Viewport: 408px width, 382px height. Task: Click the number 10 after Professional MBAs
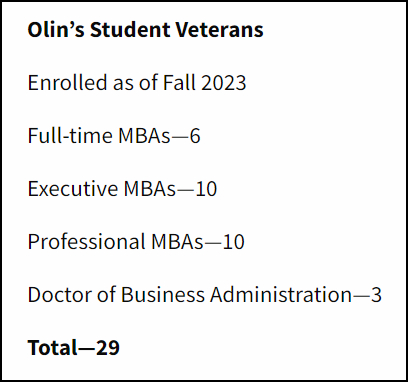click(x=234, y=242)
